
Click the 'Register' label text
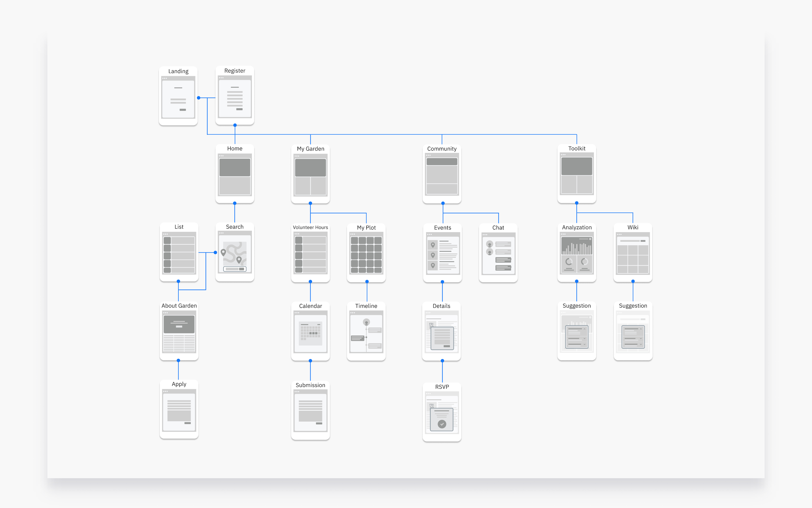tap(235, 71)
